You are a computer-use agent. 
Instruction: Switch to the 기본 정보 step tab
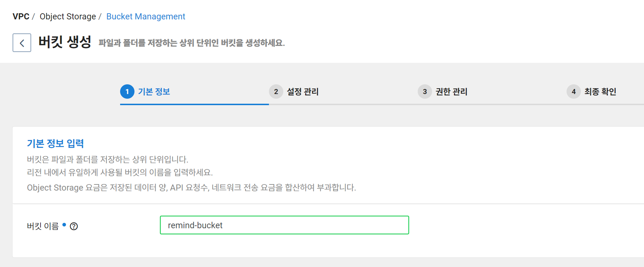tap(154, 92)
